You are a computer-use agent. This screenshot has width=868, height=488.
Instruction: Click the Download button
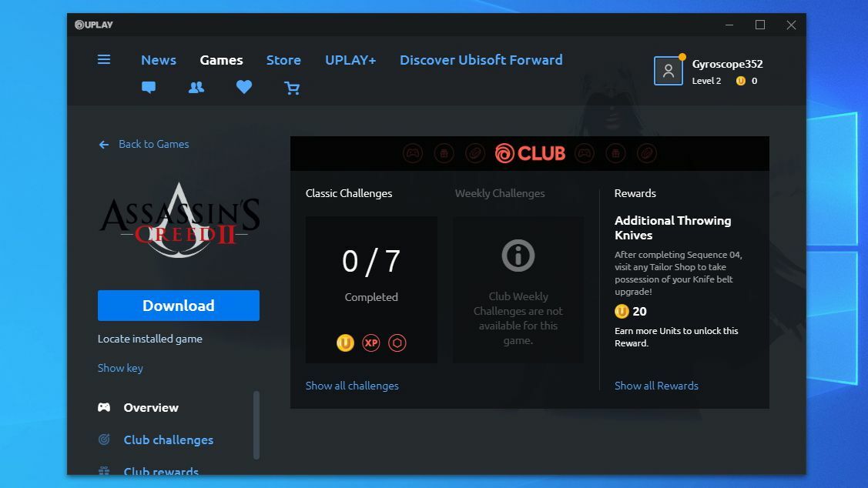(178, 306)
